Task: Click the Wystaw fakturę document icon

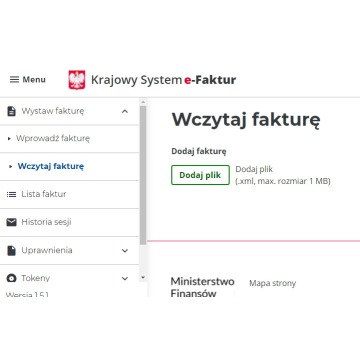Action: click(12, 111)
